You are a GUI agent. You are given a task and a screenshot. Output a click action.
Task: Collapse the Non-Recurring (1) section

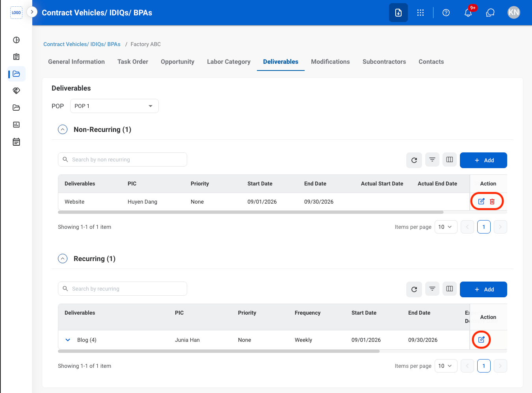click(x=63, y=130)
